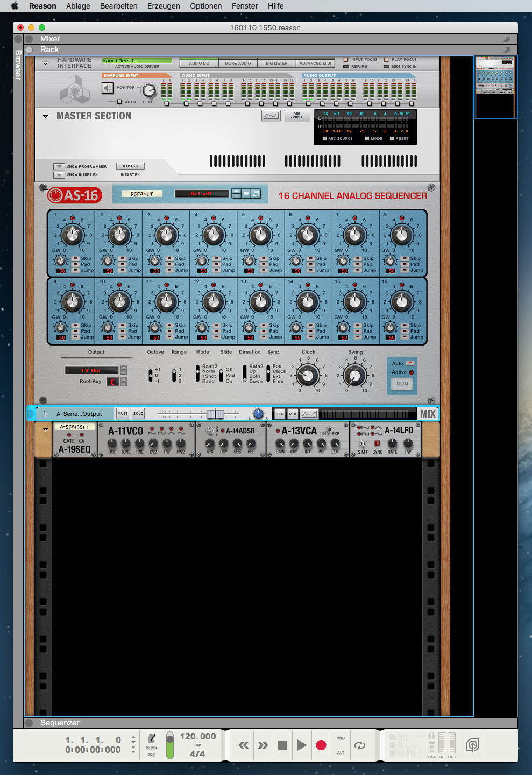Click the AS-16 Browse Patch folder icon
Image resolution: width=532 pixels, height=775 pixels.
[246, 193]
